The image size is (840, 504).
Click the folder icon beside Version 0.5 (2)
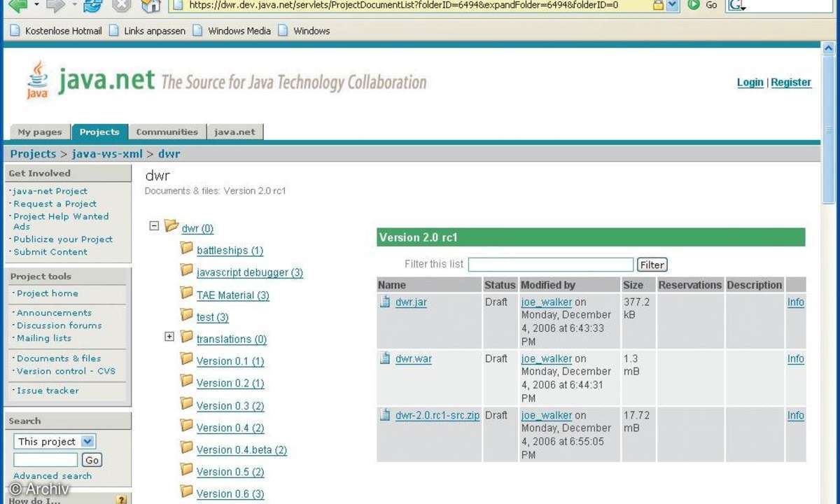[186, 469]
